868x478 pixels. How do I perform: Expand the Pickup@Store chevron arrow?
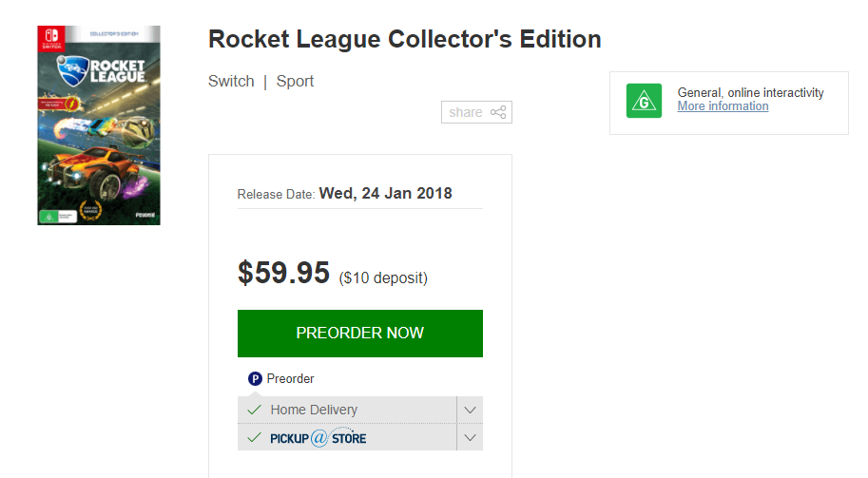pos(470,438)
